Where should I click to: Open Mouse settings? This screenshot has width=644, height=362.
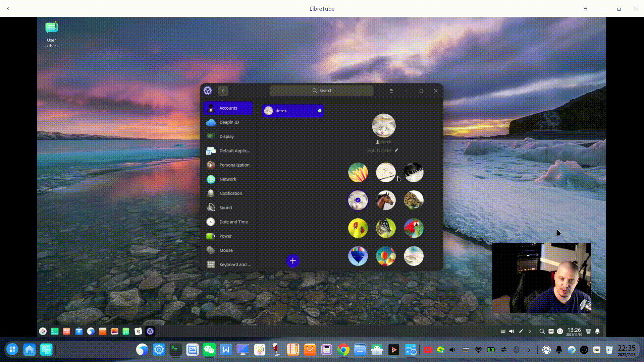coord(225,250)
